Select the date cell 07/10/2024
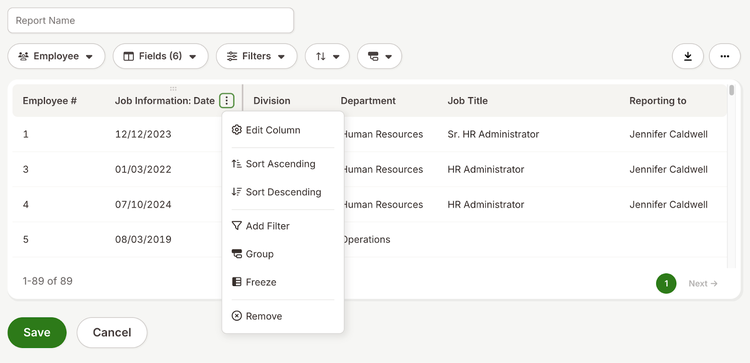 click(x=143, y=205)
